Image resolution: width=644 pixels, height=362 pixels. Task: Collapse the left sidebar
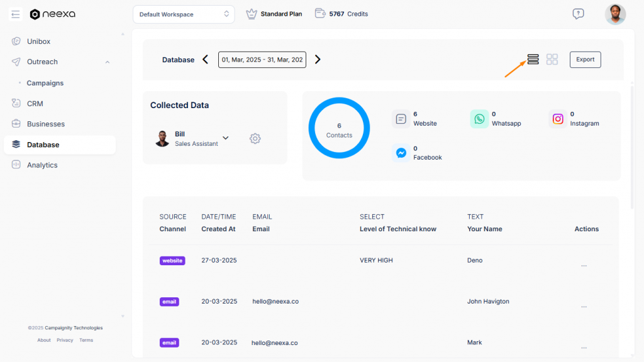15,14
